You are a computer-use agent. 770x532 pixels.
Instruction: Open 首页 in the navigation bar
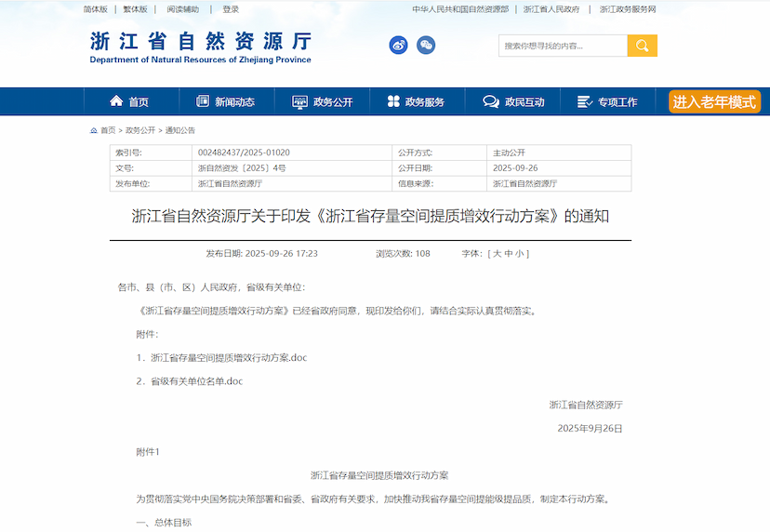(129, 101)
